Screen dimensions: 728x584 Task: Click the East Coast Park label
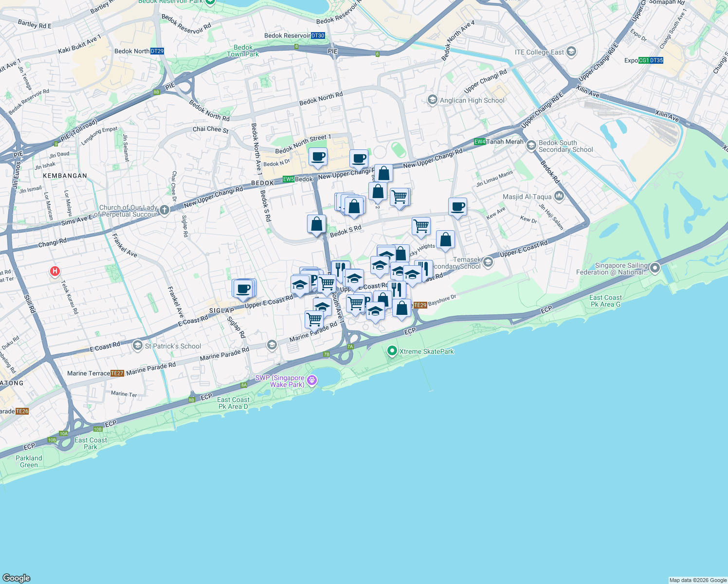91,443
